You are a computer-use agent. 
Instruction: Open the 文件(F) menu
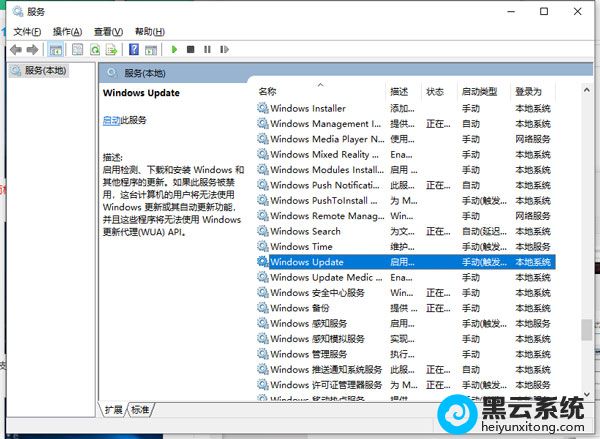click(26, 32)
